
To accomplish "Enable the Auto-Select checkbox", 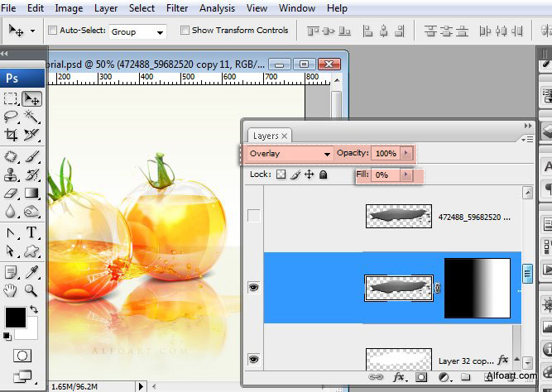I will point(52,31).
